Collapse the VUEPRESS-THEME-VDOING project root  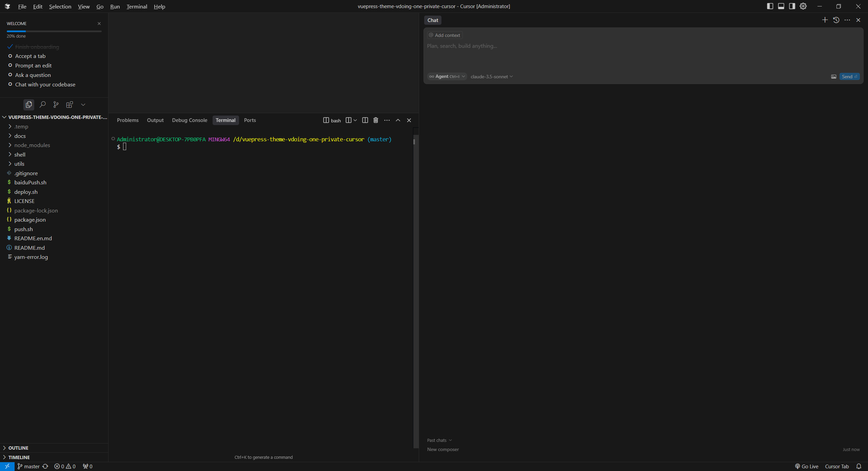pos(54,117)
